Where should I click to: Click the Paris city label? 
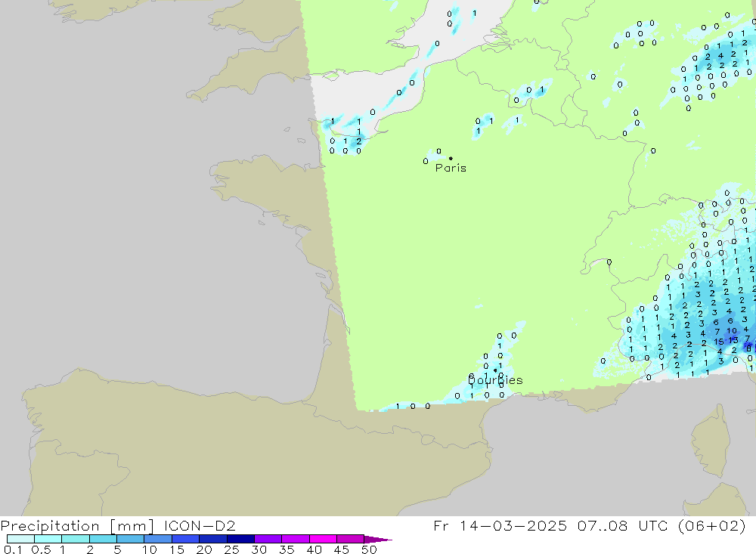[x=451, y=168]
